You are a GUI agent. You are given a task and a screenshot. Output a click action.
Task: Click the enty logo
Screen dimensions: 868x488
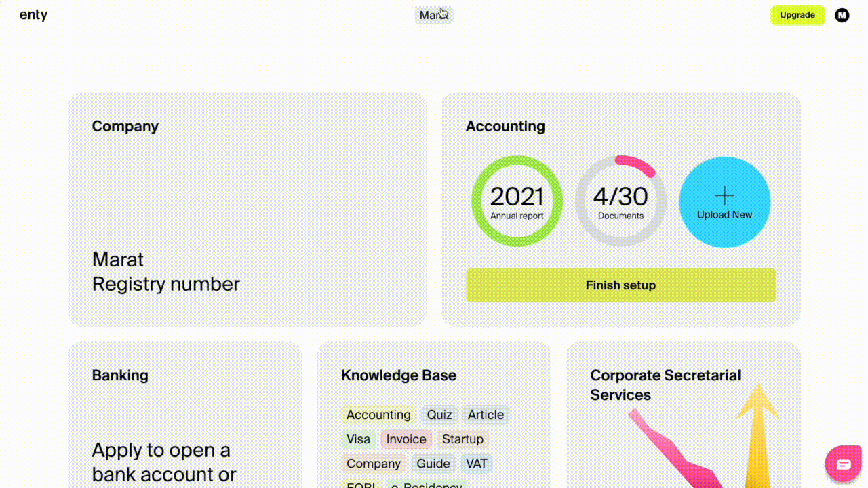(33, 14)
